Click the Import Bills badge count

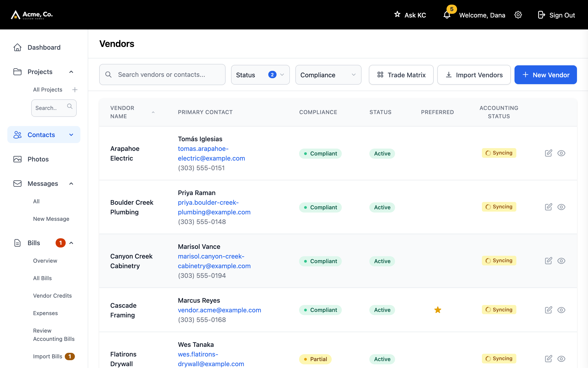coord(70,356)
